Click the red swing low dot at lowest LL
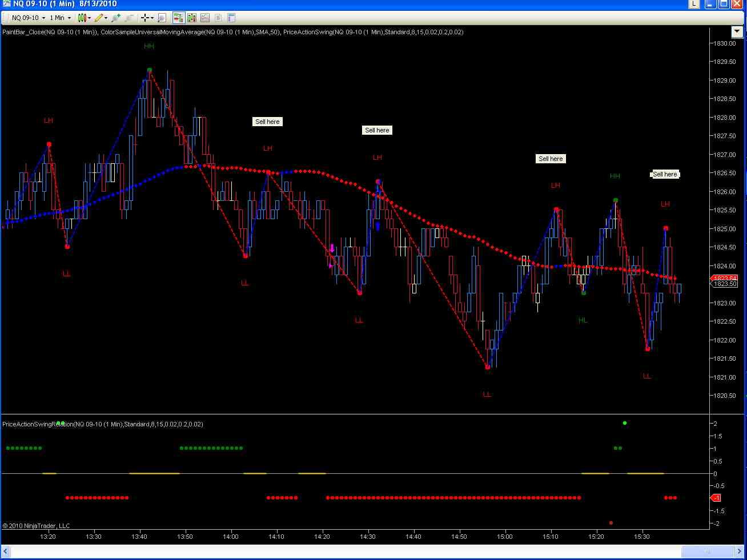The width and height of the screenshot is (747, 560). tap(488, 367)
